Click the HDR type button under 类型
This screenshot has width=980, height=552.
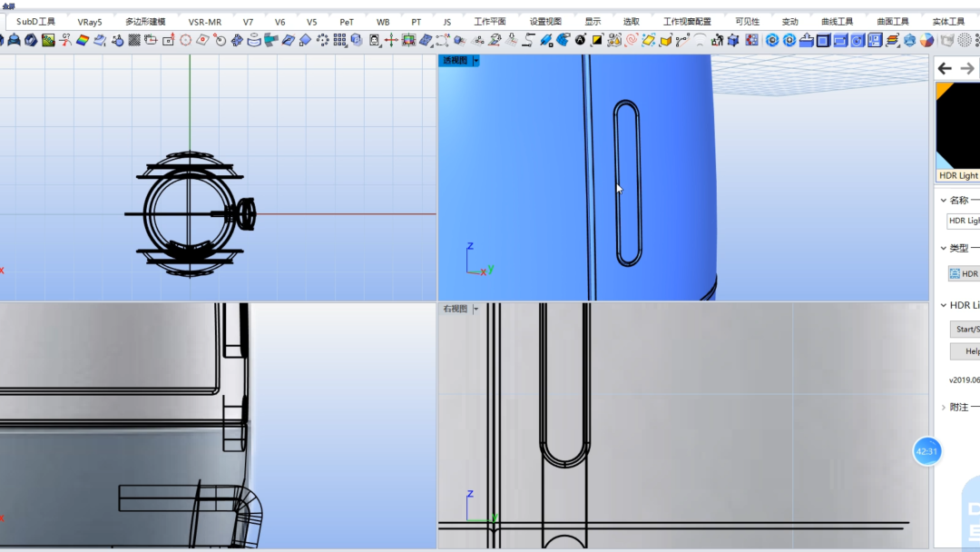pos(964,274)
